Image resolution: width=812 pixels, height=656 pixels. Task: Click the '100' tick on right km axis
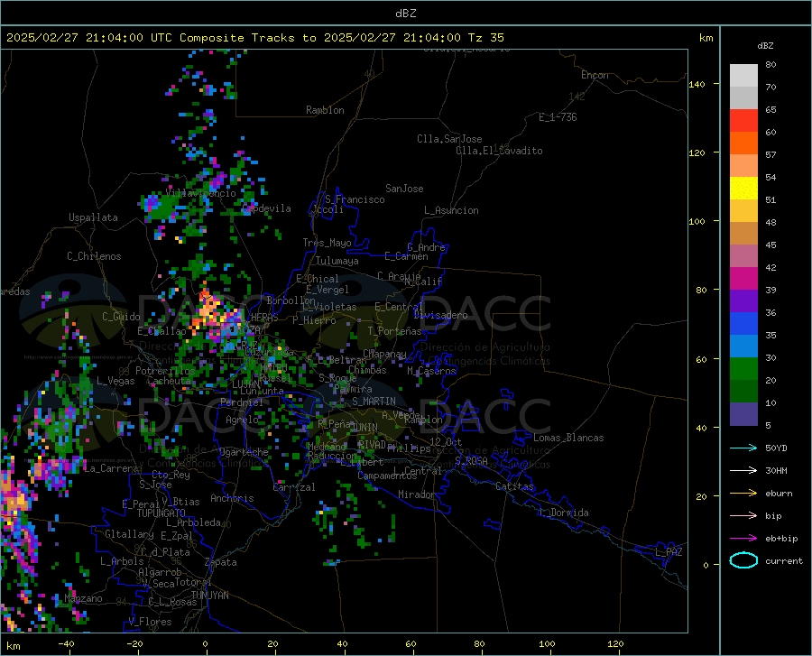tap(697, 222)
